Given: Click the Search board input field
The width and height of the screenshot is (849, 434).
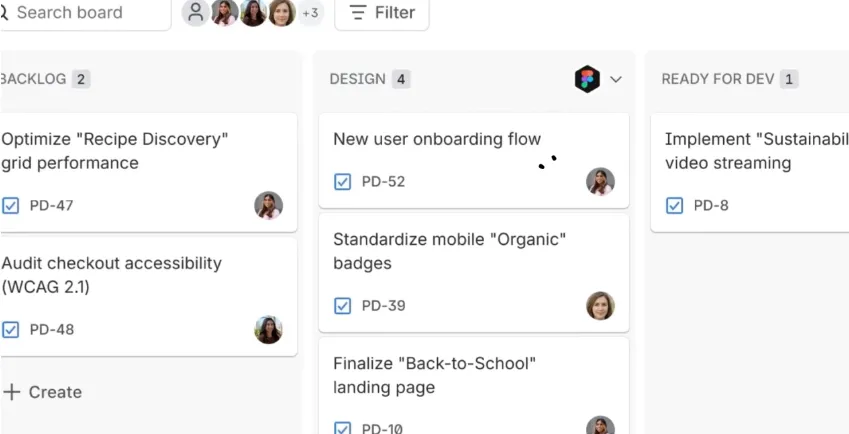Looking at the screenshot, I should pos(80,13).
